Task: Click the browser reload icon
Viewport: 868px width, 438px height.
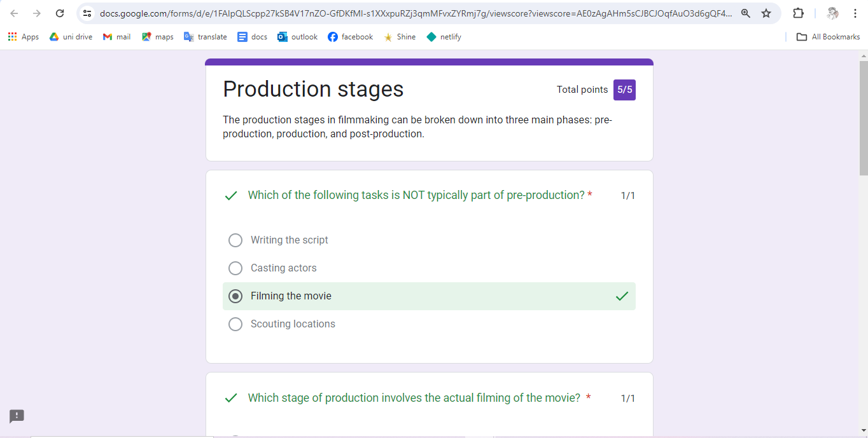Action: pos(60,13)
